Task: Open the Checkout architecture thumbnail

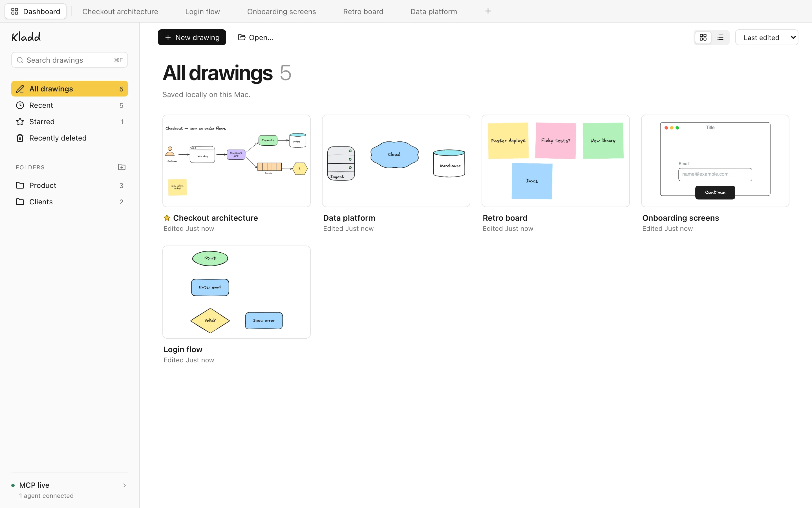Action: [x=237, y=161]
